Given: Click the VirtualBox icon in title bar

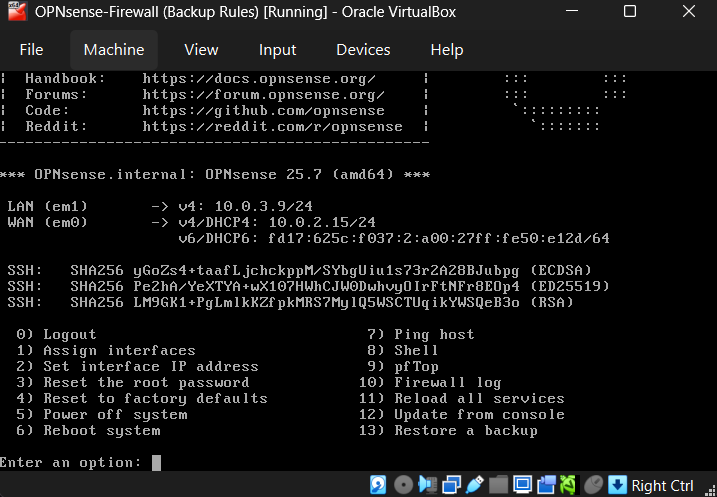Looking at the screenshot, I should [16, 13].
